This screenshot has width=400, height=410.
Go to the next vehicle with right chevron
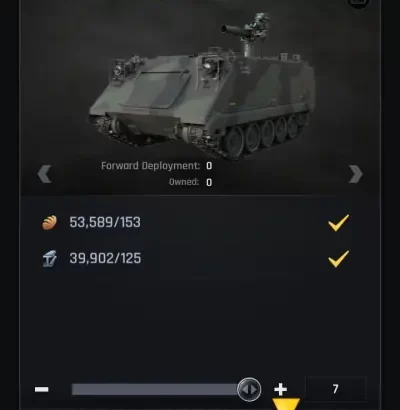pyautogui.click(x=356, y=174)
